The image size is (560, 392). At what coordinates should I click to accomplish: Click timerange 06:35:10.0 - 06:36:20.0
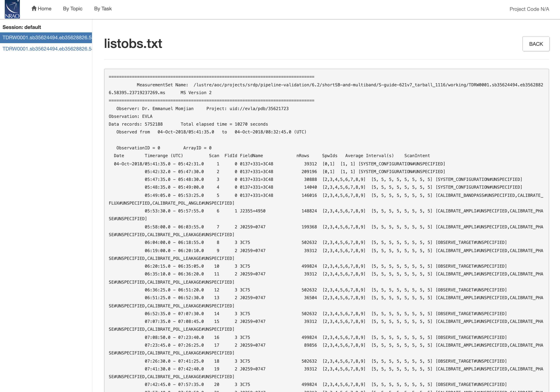click(174, 274)
